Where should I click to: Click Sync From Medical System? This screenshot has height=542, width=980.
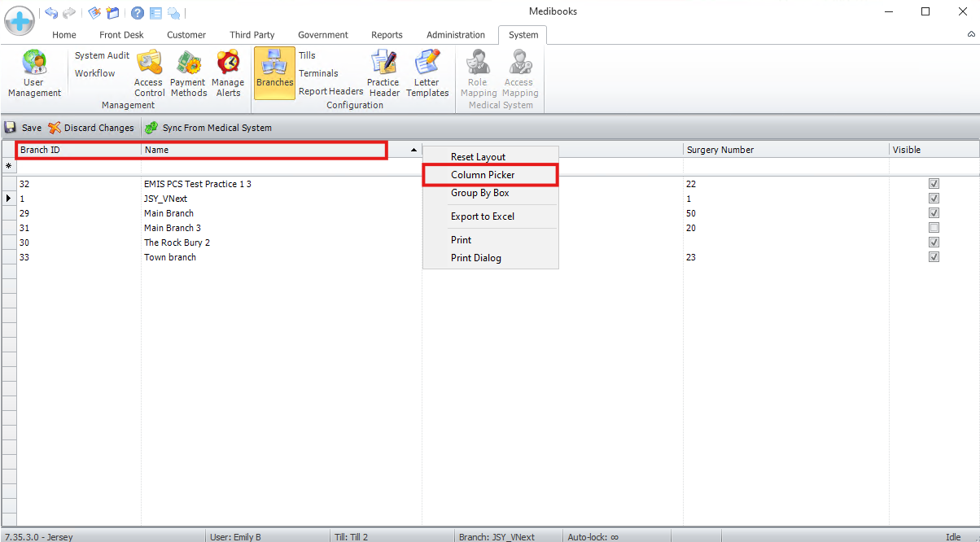click(x=208, y=128)
